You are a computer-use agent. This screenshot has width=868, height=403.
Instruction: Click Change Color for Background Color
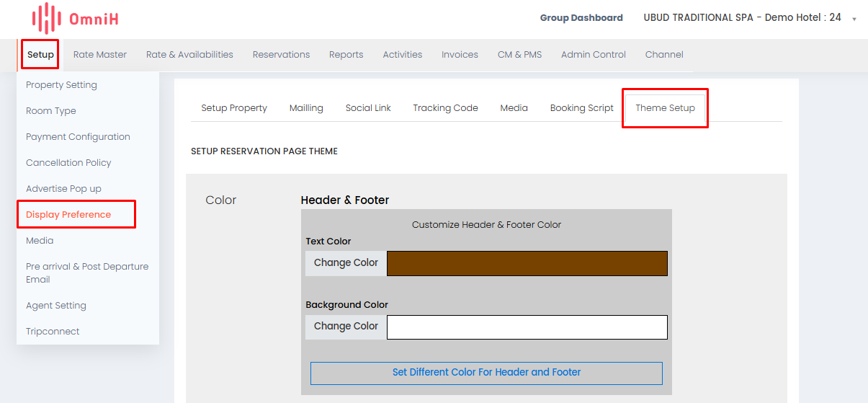point(346,327)
